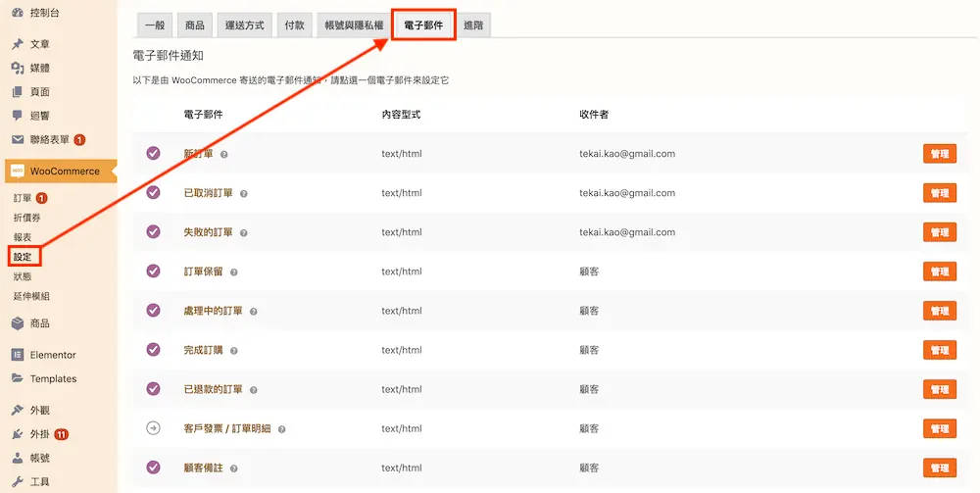The height and width of the screenshot is (493, 980).
Task: Open the 控制台 dashboard icon
Action: click(x=18, y=13)
